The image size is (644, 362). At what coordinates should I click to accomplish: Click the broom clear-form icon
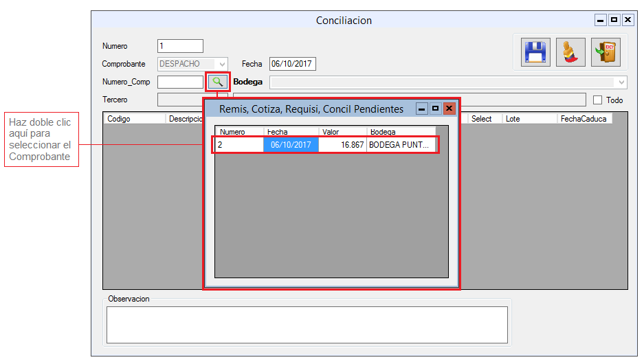(x=570, y=52)
